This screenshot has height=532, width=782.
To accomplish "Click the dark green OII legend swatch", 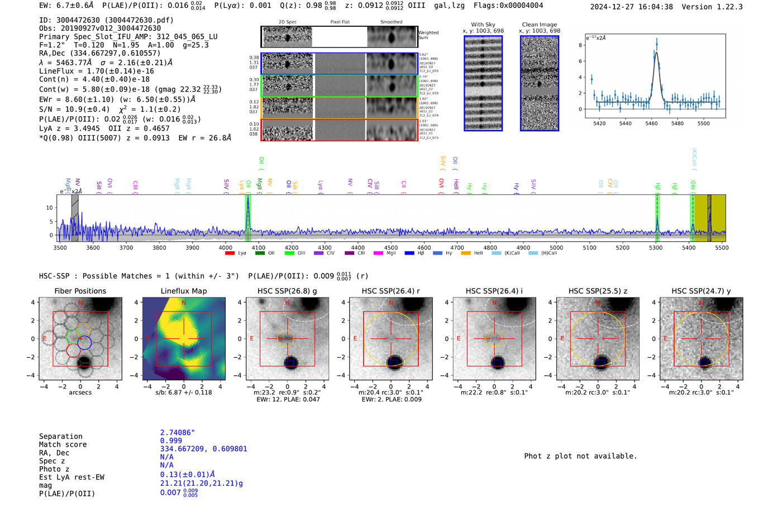I will point(259,253).
